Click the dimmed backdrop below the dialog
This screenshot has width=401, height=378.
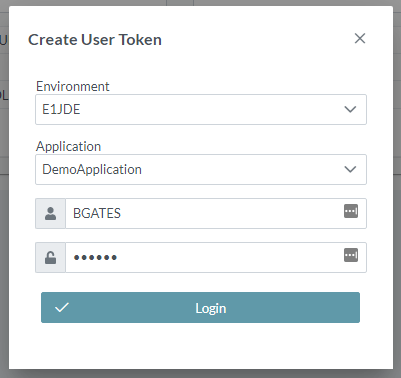click(x=200, y=374)
